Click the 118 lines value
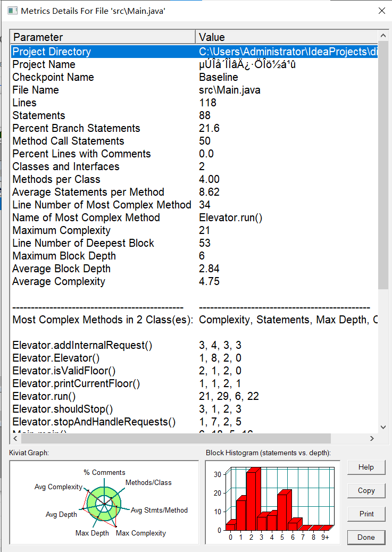Screen dimensions: 392x552 [207, 103]
